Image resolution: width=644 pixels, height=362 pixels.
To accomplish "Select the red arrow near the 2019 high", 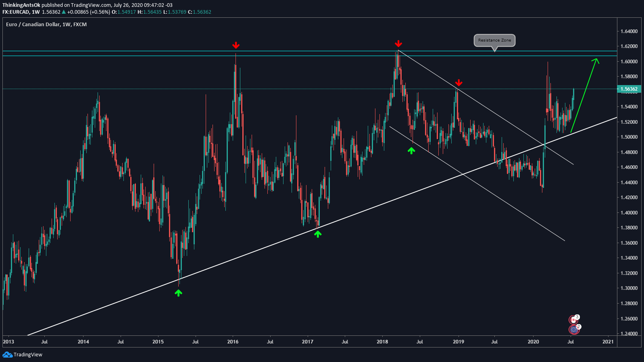I will coord(459,83).
